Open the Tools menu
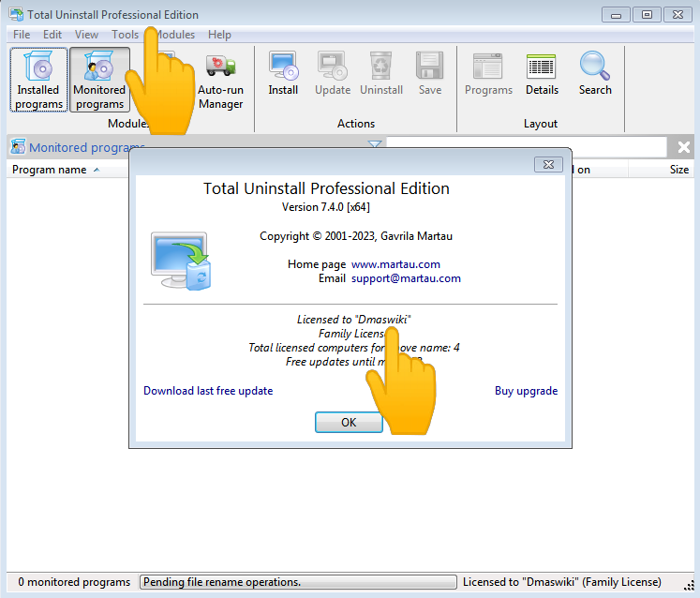Viewport: 700px width, 598px height. tap(125, 35)
